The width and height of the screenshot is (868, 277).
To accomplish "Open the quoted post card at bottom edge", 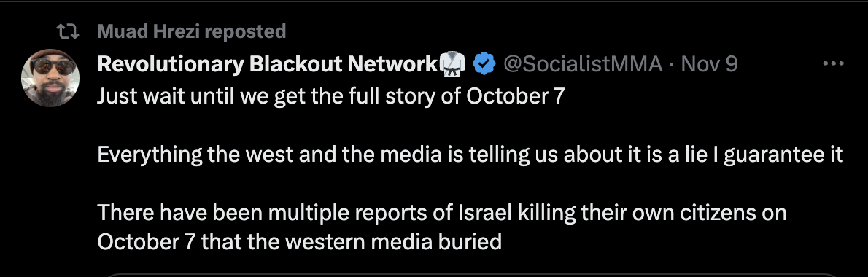I will point(472,274).
